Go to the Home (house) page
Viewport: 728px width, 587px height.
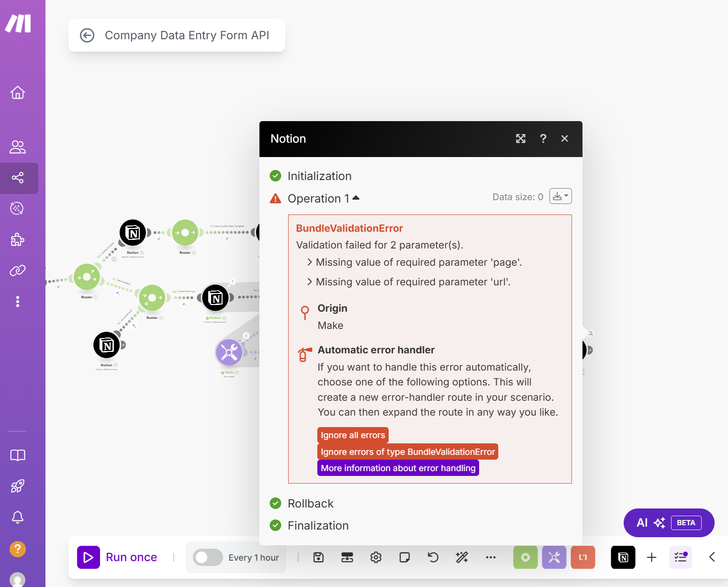pos(18,92)
